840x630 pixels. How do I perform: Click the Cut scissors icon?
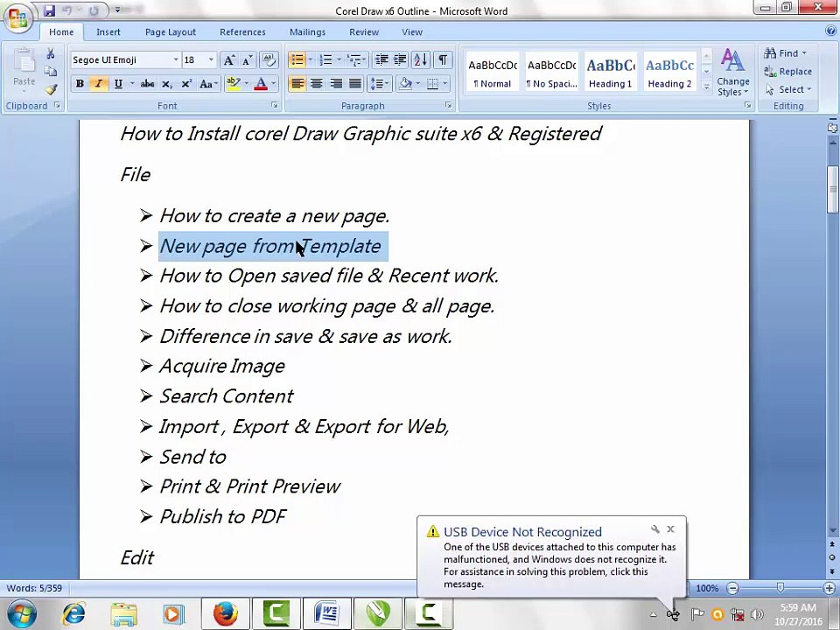tap(51, 53)
